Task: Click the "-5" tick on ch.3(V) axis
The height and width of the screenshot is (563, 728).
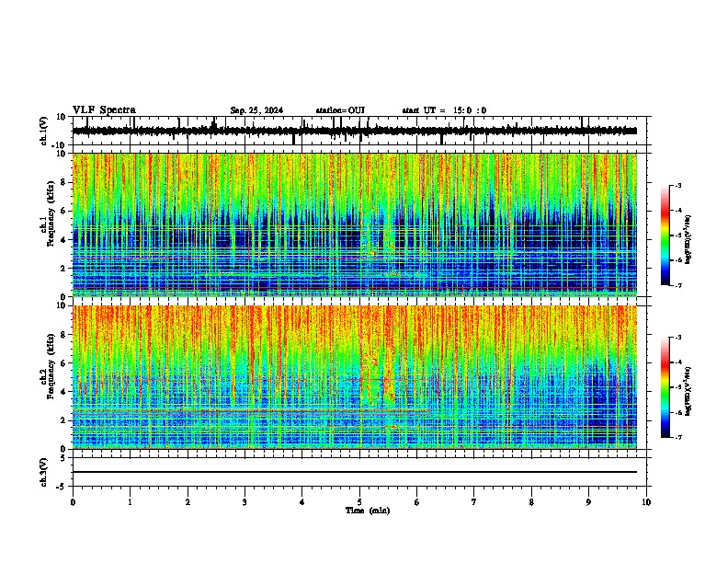Action: click(x=62, y=487)
